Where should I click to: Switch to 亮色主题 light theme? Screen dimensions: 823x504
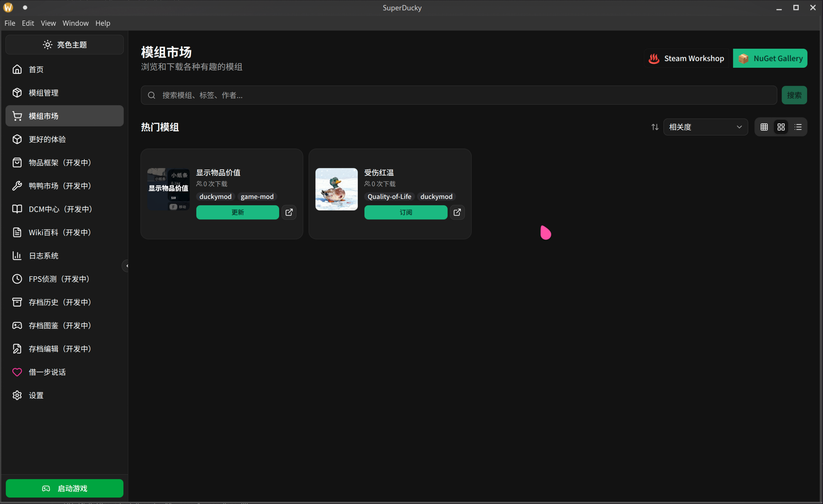64,44
